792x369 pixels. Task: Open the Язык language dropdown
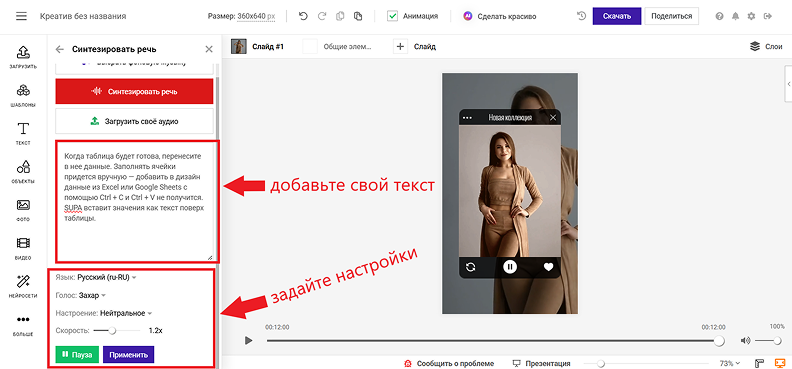[107, 277]
